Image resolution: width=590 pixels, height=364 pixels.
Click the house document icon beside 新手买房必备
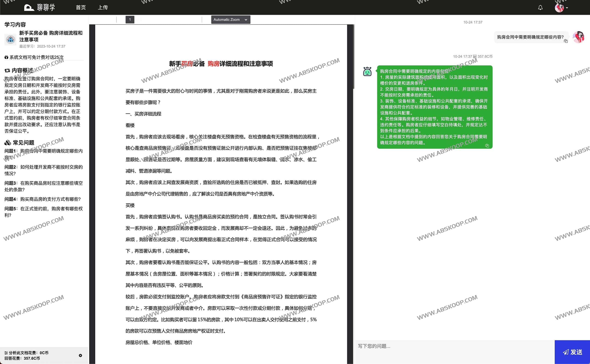click(10, 39)
